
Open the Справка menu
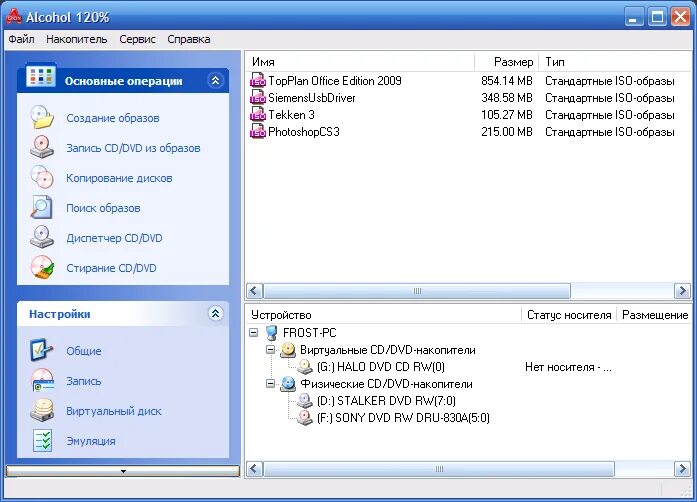pos(189,39)
